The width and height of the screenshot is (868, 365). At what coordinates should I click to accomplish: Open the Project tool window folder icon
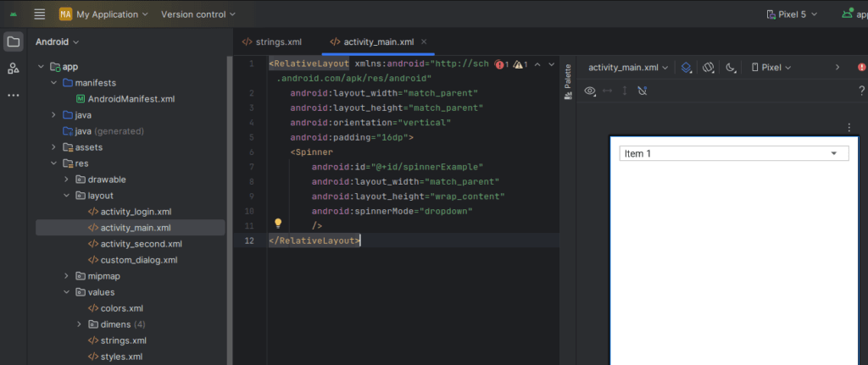coord(14,42)
